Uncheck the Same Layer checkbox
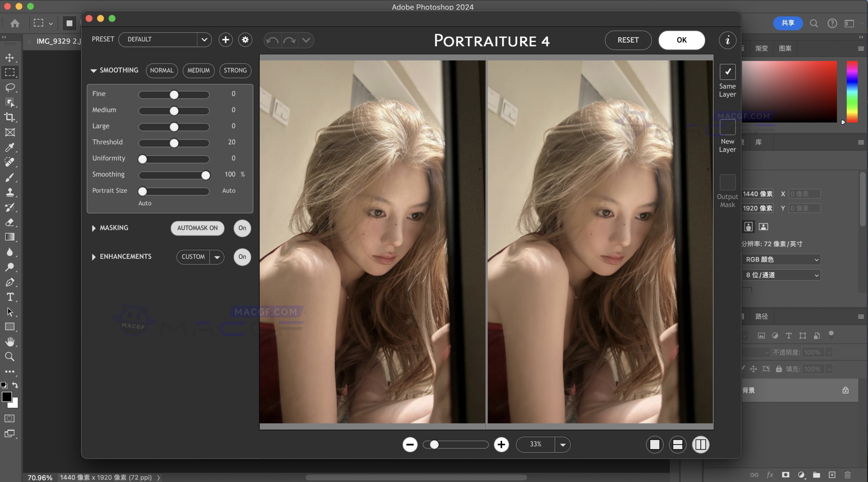This screenshot has width=868, height=482. tap(727, 72)
